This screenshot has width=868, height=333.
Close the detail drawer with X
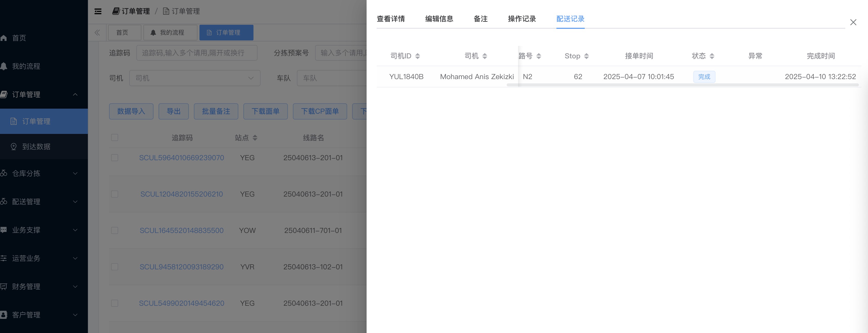853,22
